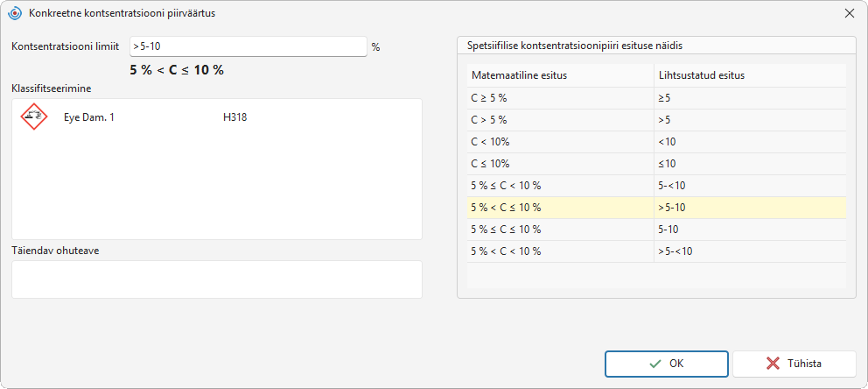Click the Matemaatiline esitus column header
This screenshot has width=868, height=389.
click(560, 76)
